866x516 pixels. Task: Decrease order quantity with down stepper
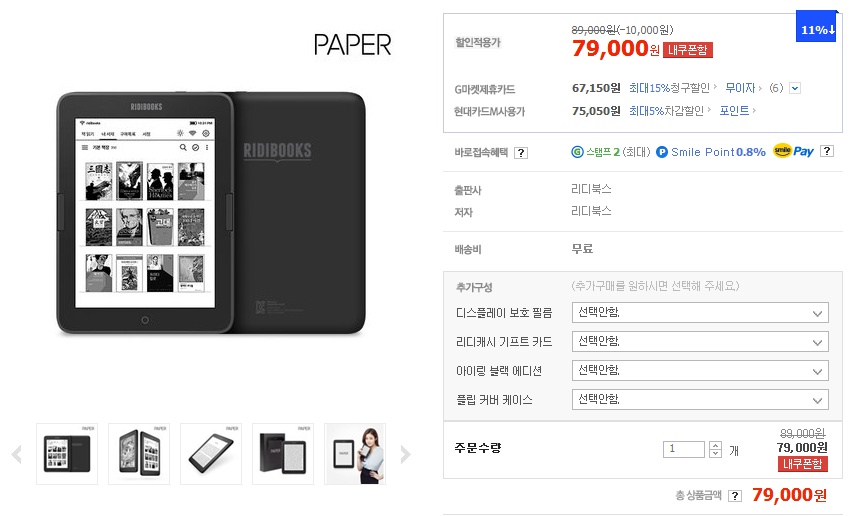pos(715,453)
